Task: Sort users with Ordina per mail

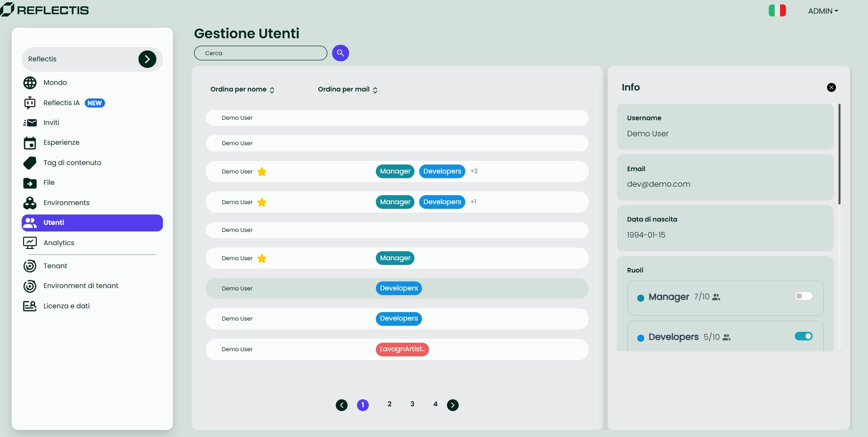Action: tap(348, 90)
